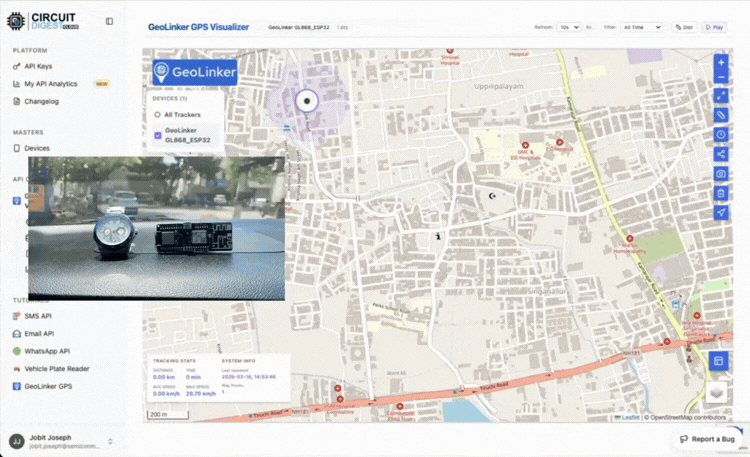The width and height of the screenshot is (750, 457).
Task: Toggle the panel layout button on map
Action: 718,361
